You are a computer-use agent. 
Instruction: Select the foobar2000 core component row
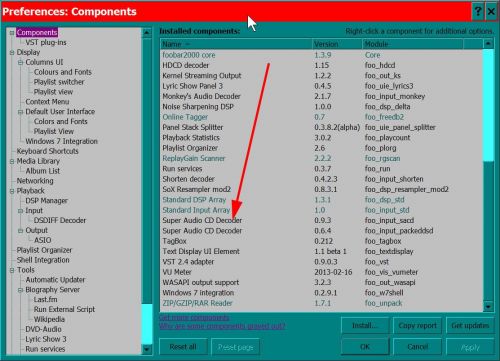coord(321,55)
